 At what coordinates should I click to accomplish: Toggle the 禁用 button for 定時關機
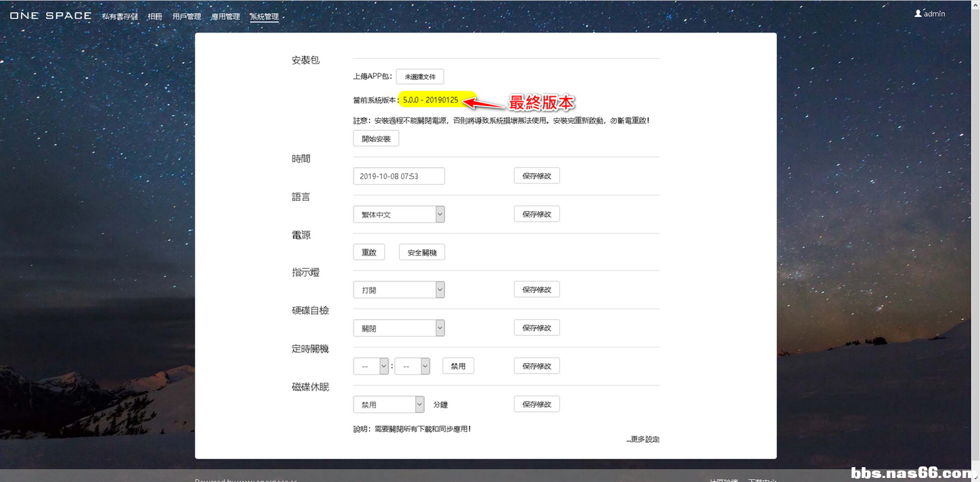click(458, 366)
